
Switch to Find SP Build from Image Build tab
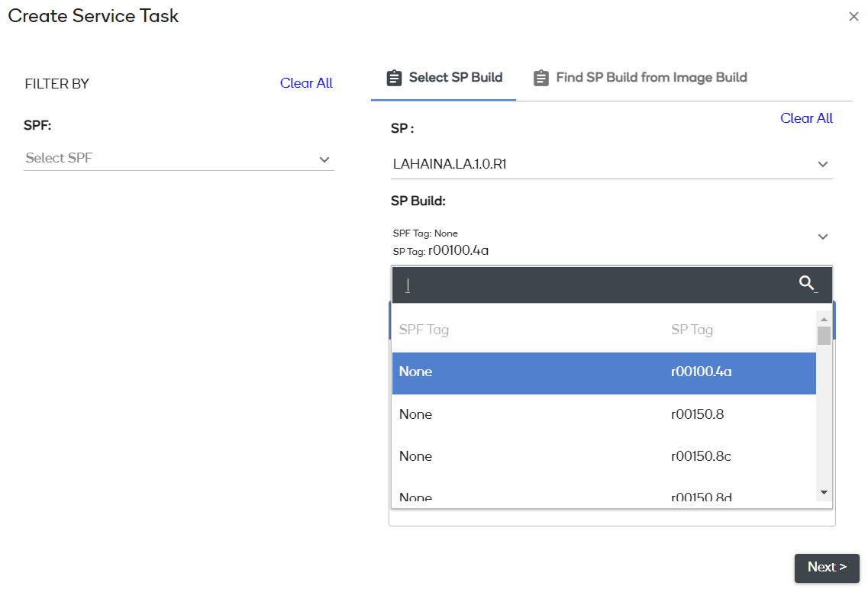click(650, 78)
